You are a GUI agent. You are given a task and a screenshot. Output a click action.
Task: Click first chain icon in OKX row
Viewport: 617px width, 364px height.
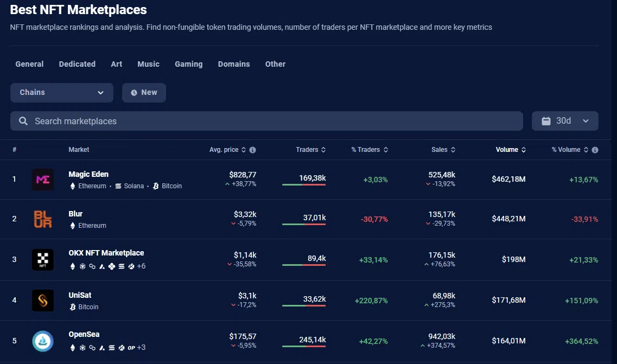[72, 266]
